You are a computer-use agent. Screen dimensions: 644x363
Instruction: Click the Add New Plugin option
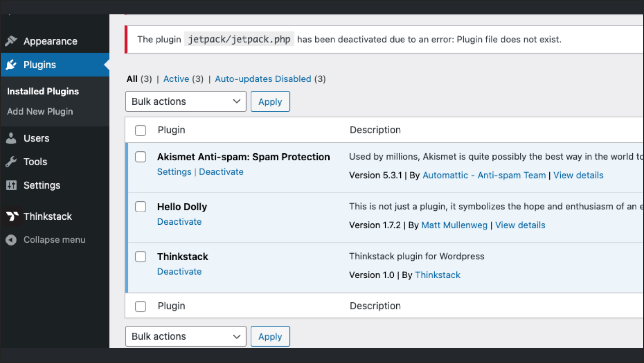[40, 112]
